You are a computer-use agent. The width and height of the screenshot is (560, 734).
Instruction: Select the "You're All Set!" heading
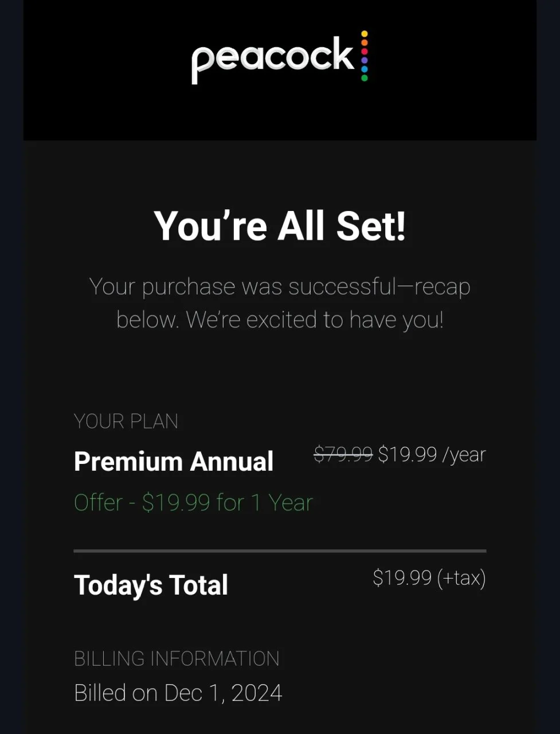pos(280,225)
